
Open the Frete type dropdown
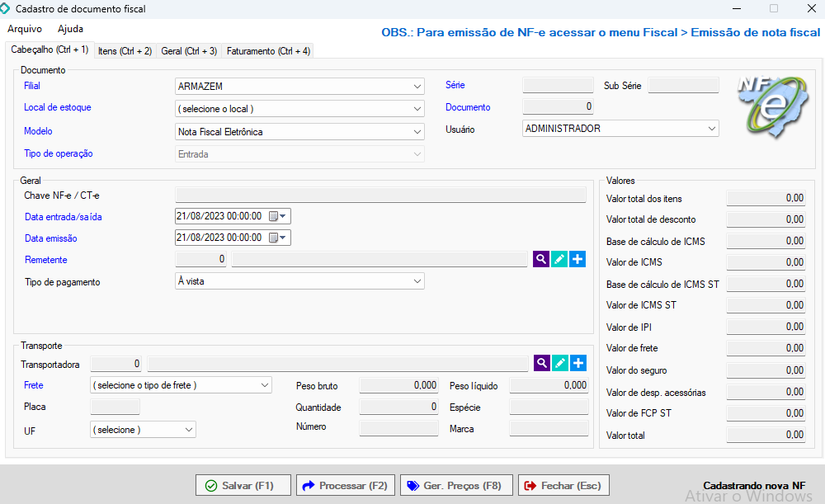(264, 385)
